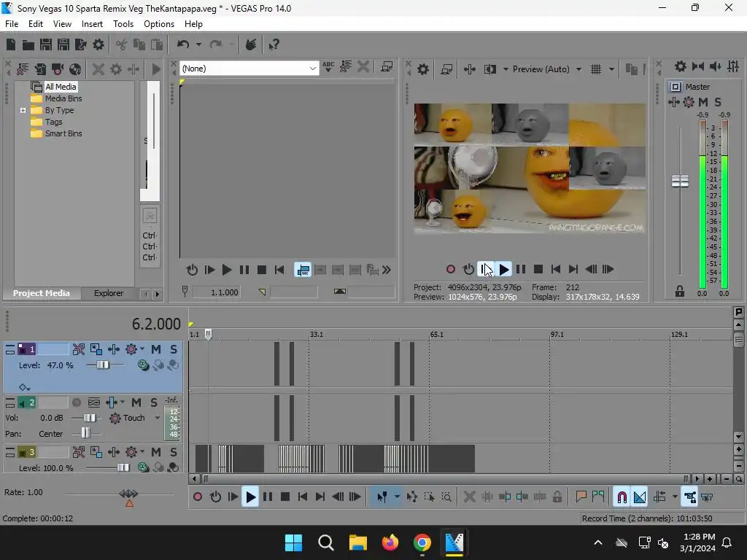Toggle Solo on track 1
Viewport: 747px width, 560px height.
(x=174, y=349)
